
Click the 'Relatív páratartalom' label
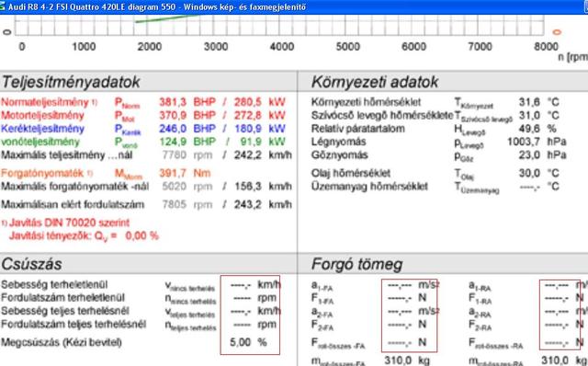[x=357, y=129]
